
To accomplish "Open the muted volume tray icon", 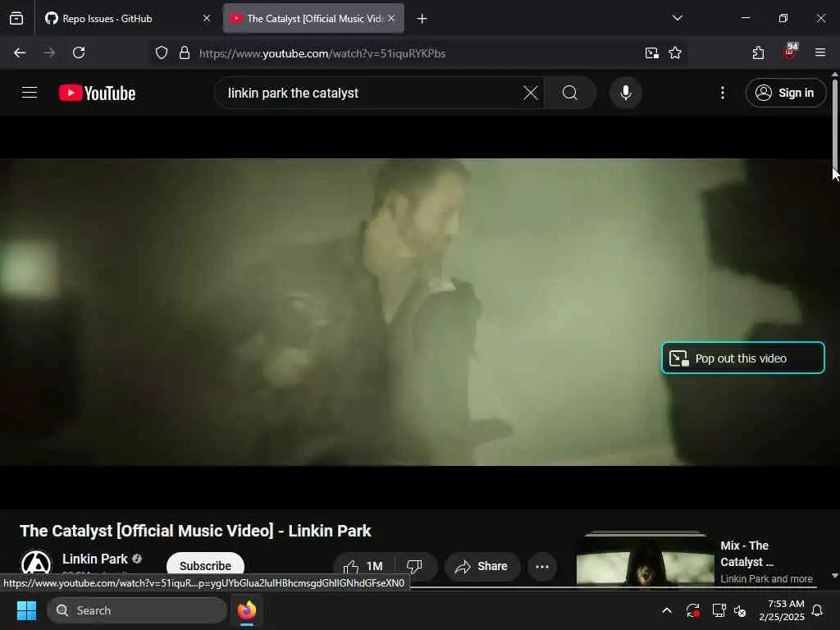I will pyautogui.click(x=741, y=610).
